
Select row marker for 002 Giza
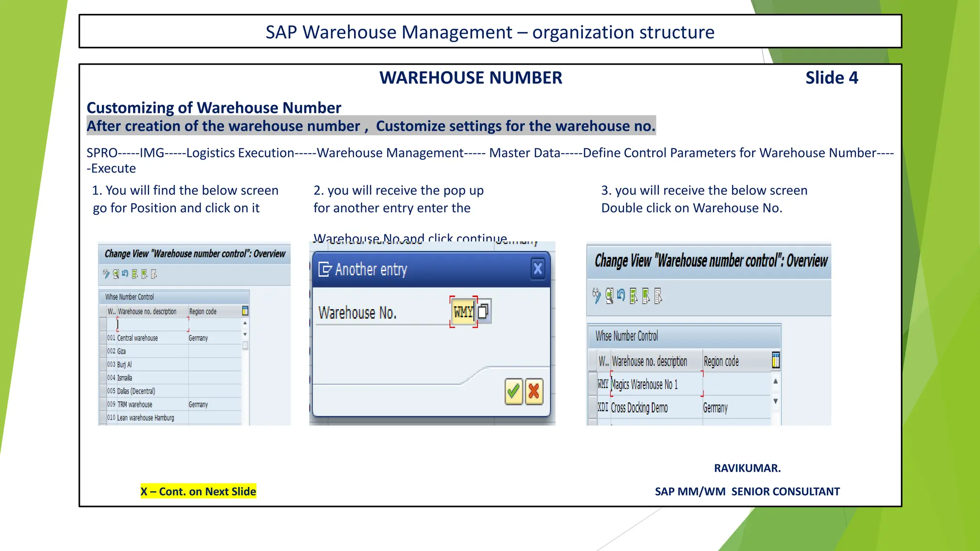click(103, 351)
